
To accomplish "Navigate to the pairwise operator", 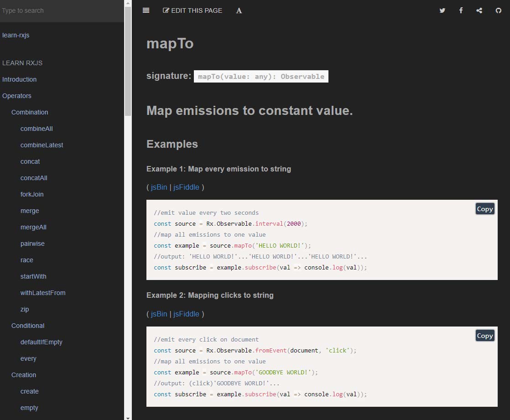I will 32,244.
